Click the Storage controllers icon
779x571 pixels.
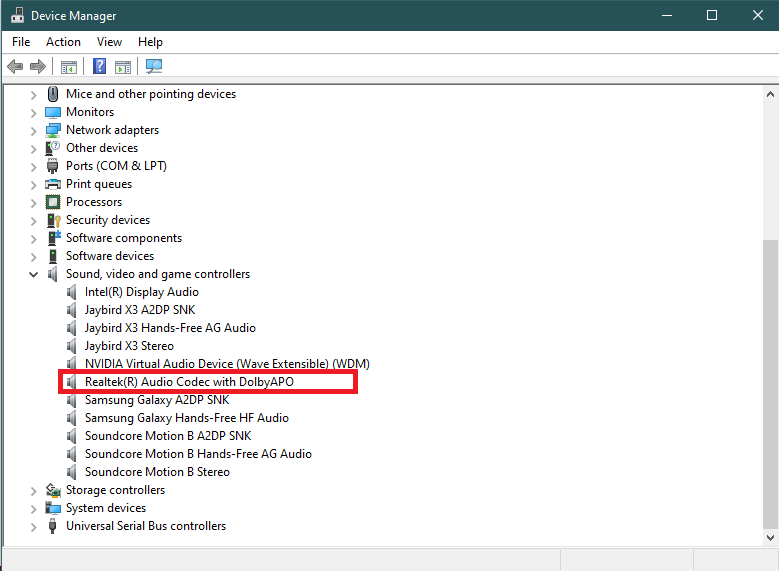pyautogui.click(x=53, y=490)
